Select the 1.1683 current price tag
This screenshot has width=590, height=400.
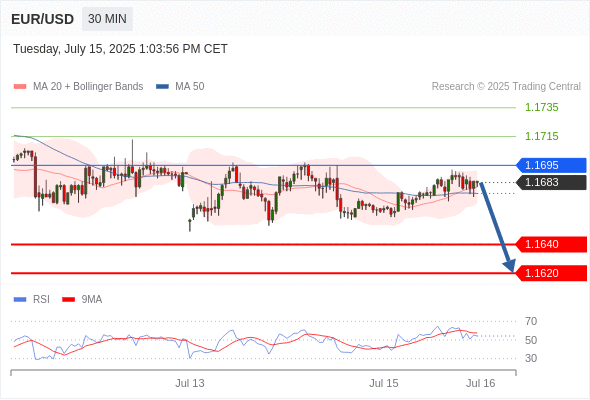pyautogui.click(x=551, y=183)
